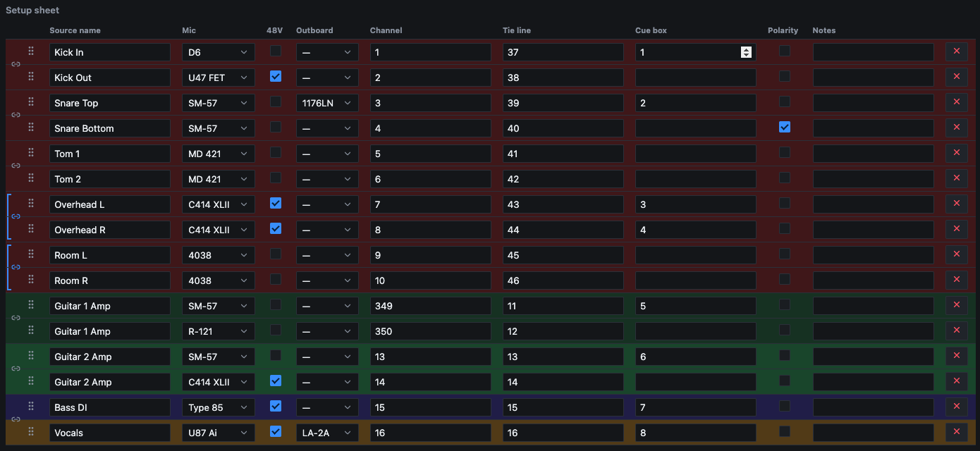The image size is (980, 451).
Task: Uncheck 48V on the Bass DI row
Action: point(276,406)
